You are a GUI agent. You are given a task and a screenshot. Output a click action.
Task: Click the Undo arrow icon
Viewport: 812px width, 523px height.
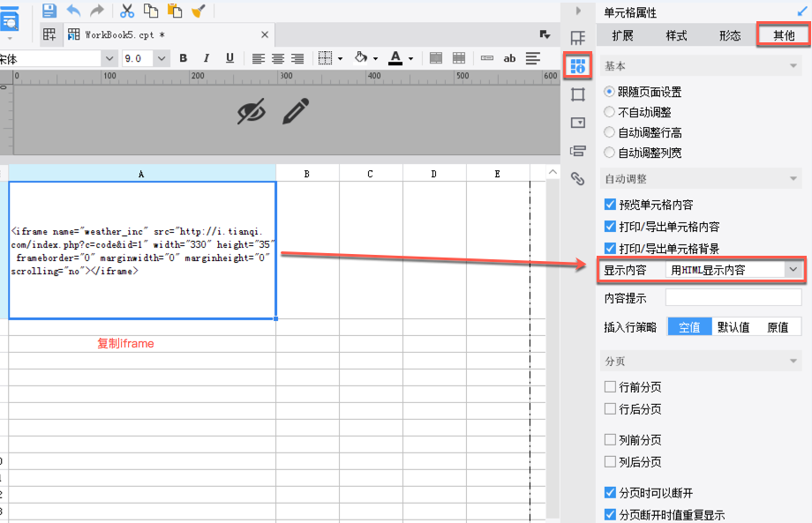pyautogui.click(x=73, y=11)
